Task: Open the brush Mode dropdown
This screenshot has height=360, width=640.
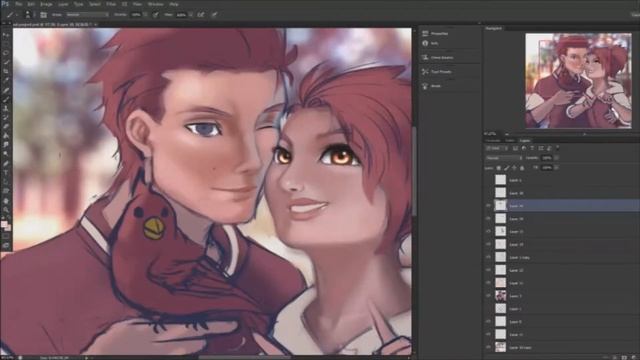Action: click(x=87, y=15)
